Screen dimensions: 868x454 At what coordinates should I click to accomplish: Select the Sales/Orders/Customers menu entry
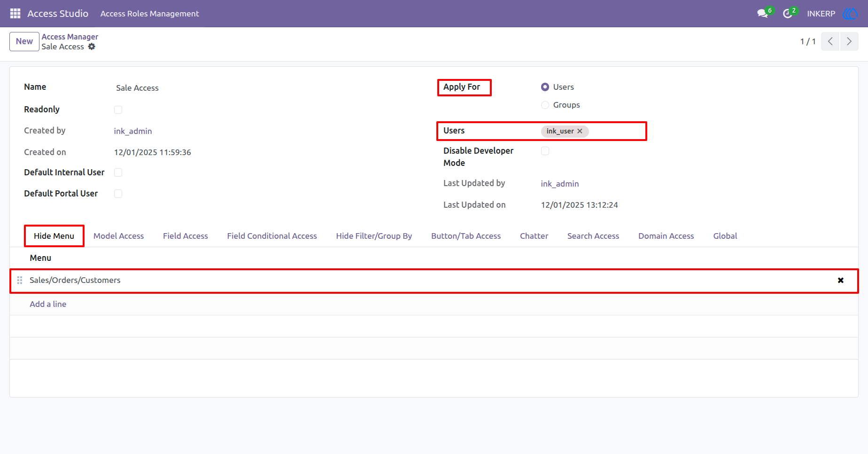tap(75, 280)
